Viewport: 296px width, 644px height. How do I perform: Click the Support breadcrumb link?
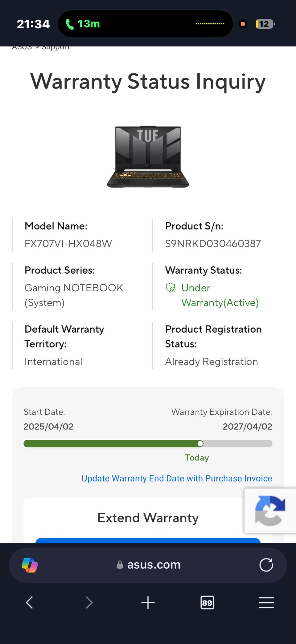pyautogui.click(x=55, y=48)
